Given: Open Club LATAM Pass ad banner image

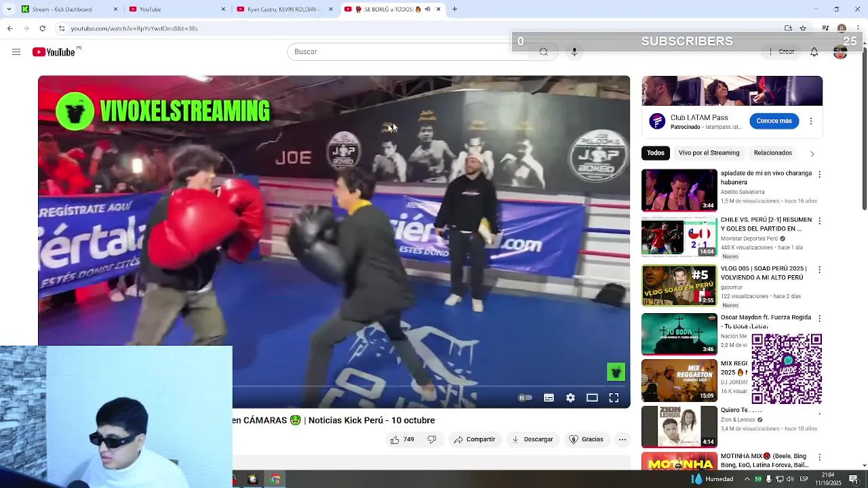Looking at the screenshot, I should tap(732, 91).
